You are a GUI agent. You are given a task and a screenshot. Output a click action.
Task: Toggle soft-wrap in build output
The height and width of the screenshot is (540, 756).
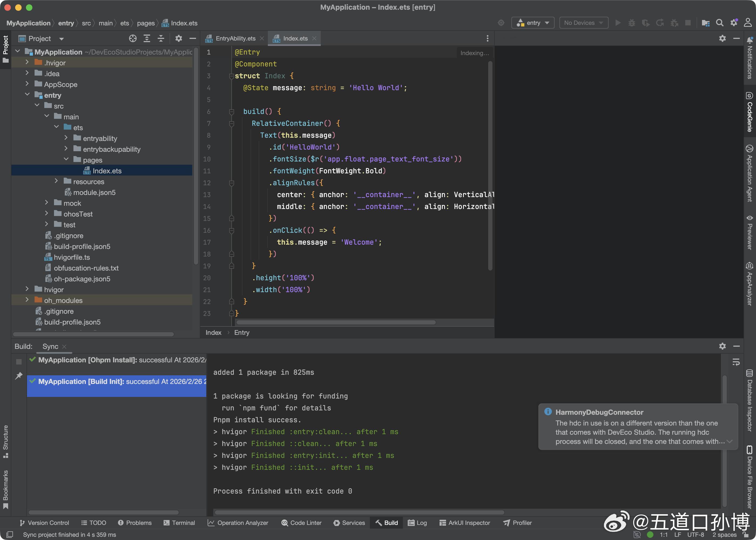pyautogui.click(x=736, y=362)
